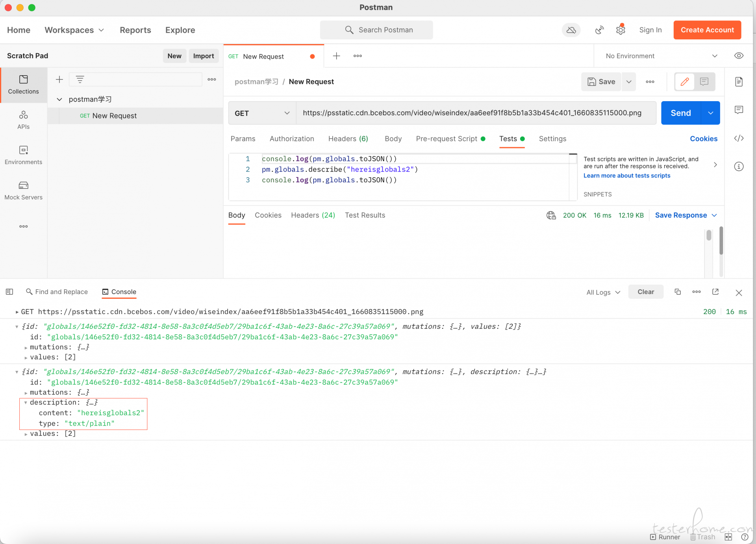This screenshot has height=544, width=756.
Task: Open more sidebar options ellipsis
Action: [x=24, y=226]
